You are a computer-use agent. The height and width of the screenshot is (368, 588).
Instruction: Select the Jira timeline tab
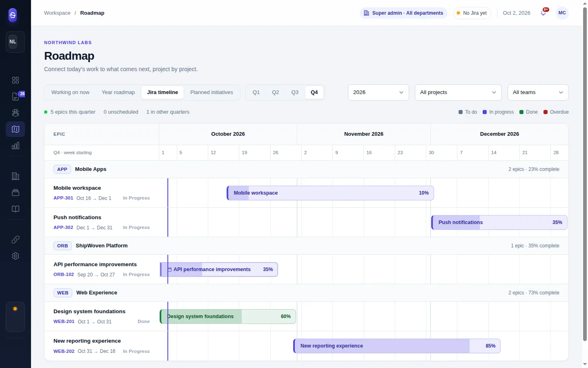[163, 92]
